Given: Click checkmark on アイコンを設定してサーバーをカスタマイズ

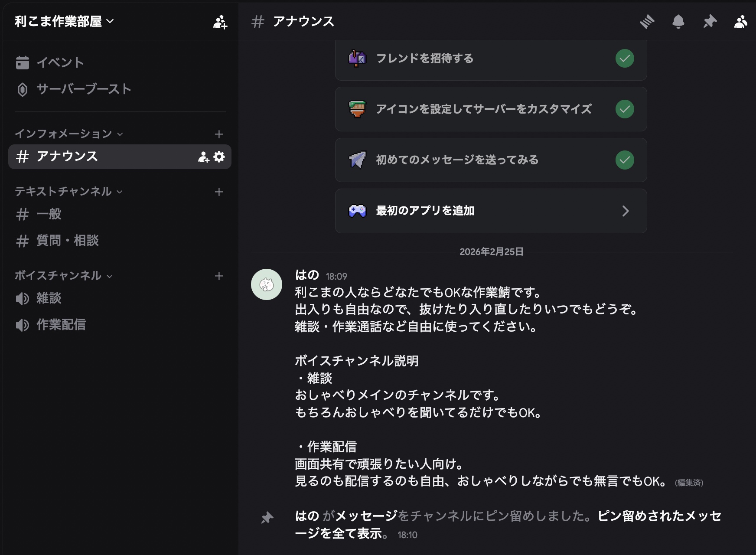Looking at the screenshot, I should 624,109.
